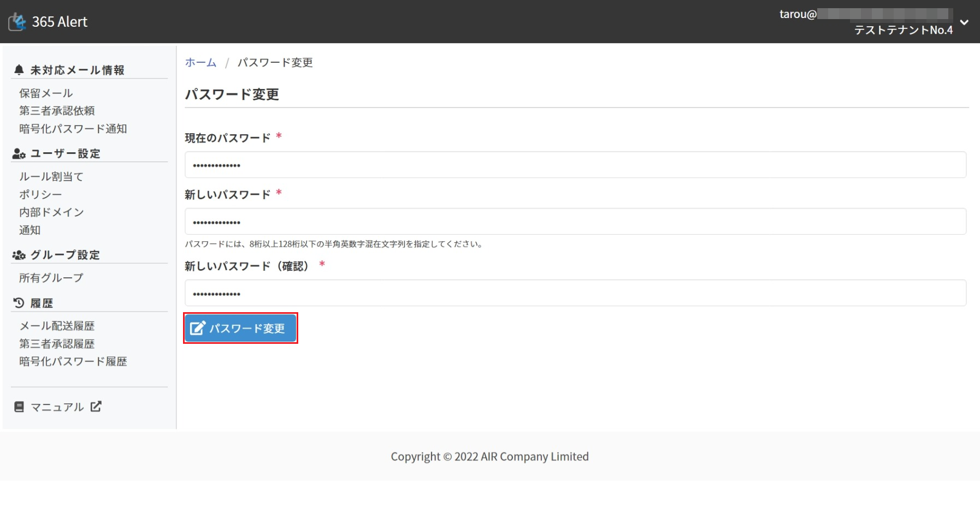The height and width of the screenshot is (519, 980).
Task: Click the bell icon beside 未対応メール情報
Action: (x=19, y=70)
